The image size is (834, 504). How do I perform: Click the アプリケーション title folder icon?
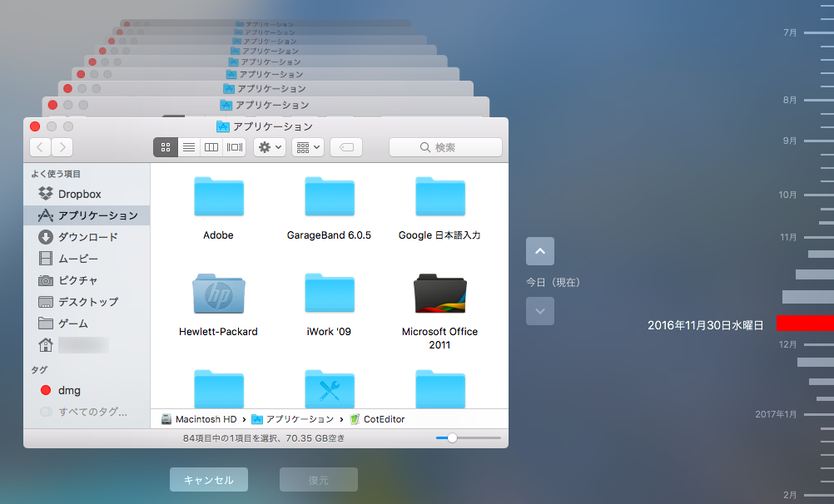point(223,126)
